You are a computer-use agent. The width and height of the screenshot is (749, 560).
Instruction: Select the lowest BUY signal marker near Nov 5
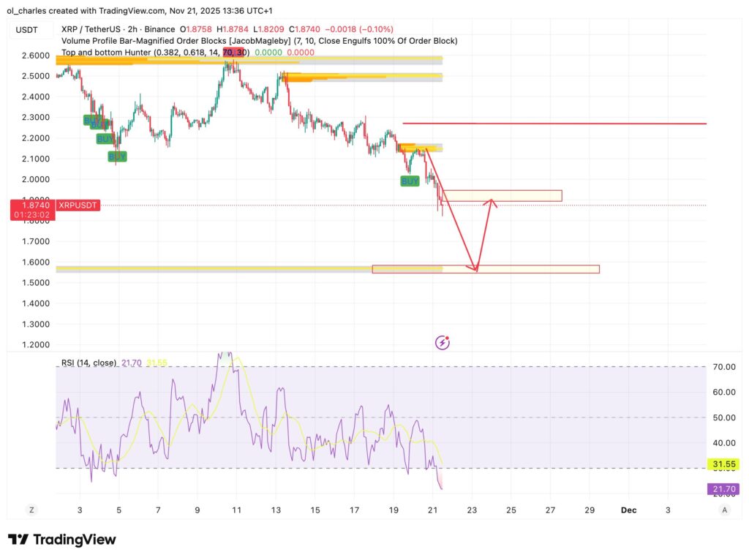117,156
